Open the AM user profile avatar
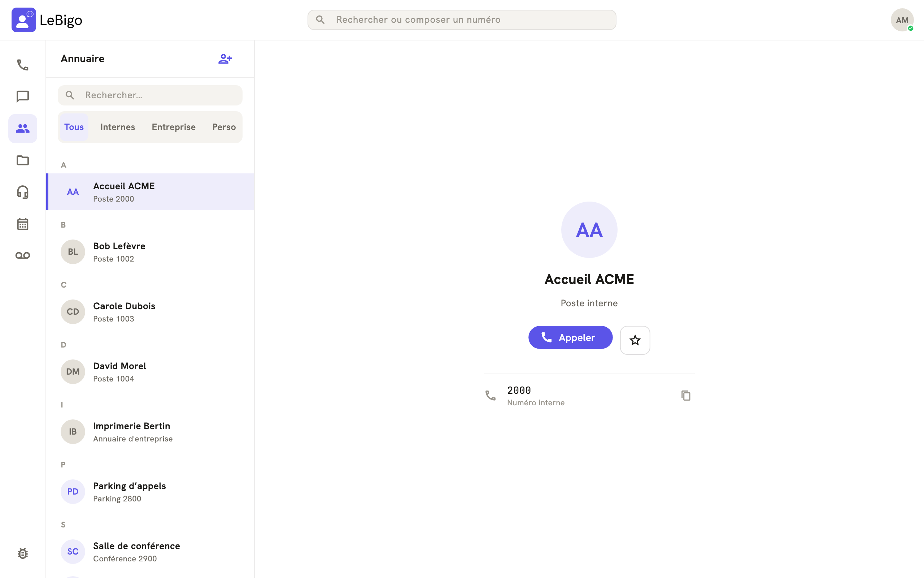Screen dimensions: 924x578 pyautogui.click(x=902, y=20)
